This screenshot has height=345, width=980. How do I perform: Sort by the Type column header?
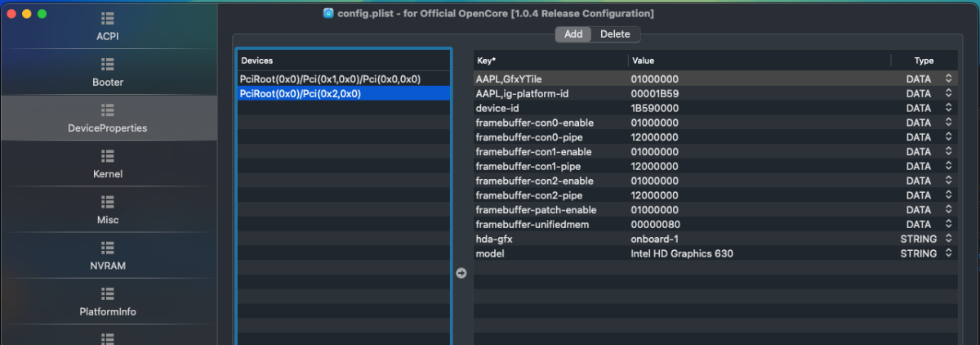point(924,61)
